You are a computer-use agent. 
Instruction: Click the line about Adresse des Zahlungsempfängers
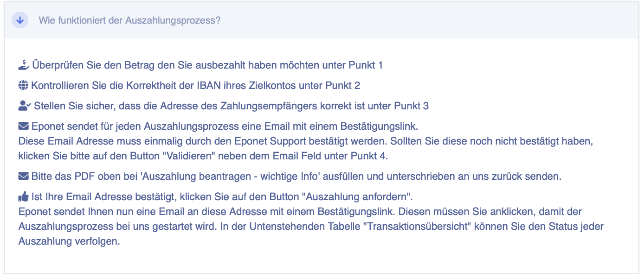pyautogui.click(x=231, y=106)
